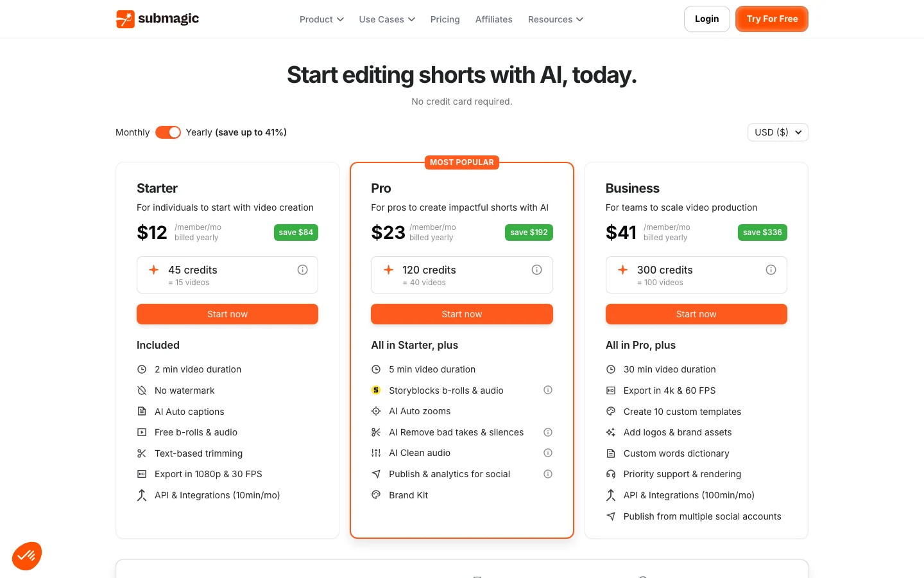Click the Submagic logo icon
The image size is (924, 578).
(125, 19)
